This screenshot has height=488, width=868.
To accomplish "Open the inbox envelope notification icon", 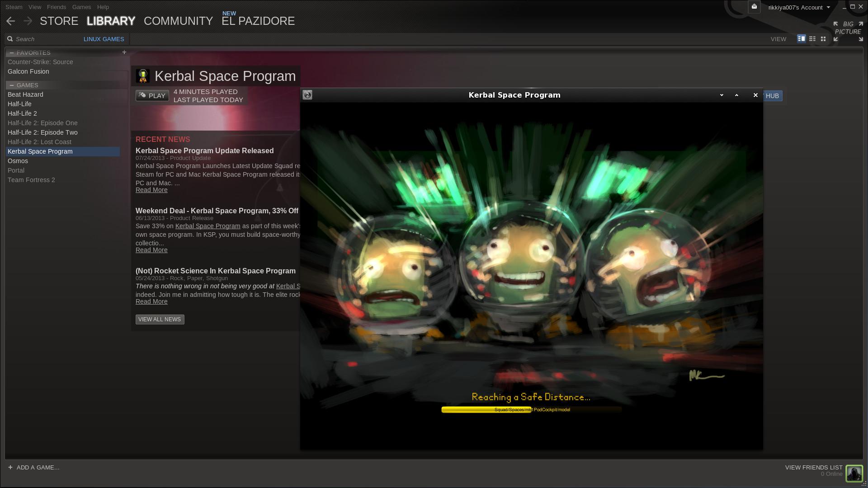I will (754, 7).
